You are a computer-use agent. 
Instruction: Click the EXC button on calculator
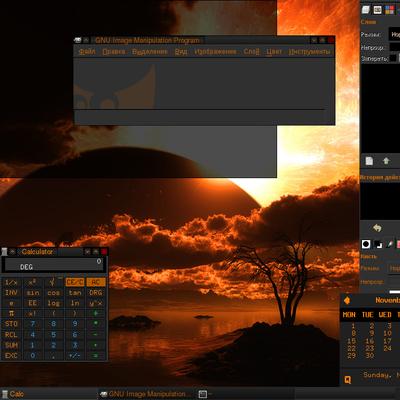click(11, 356)
